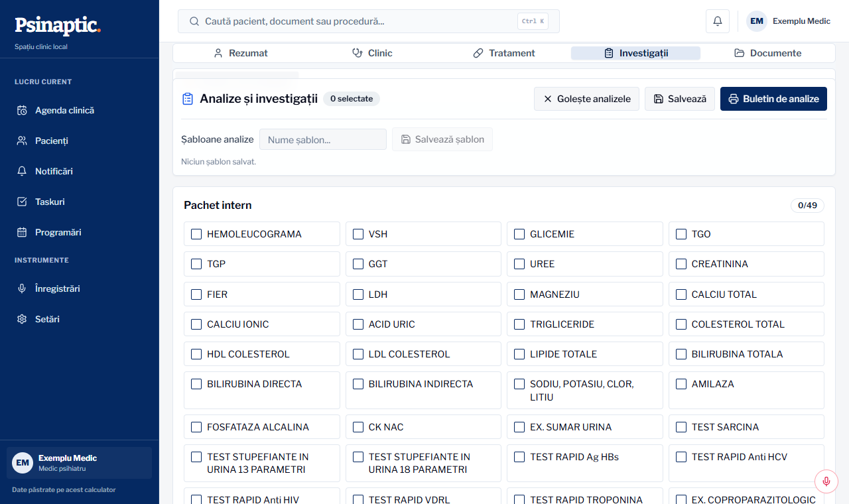This screenshot has height=504, width=849.
Task: Open the Documente tab
Action: point(767,53)
